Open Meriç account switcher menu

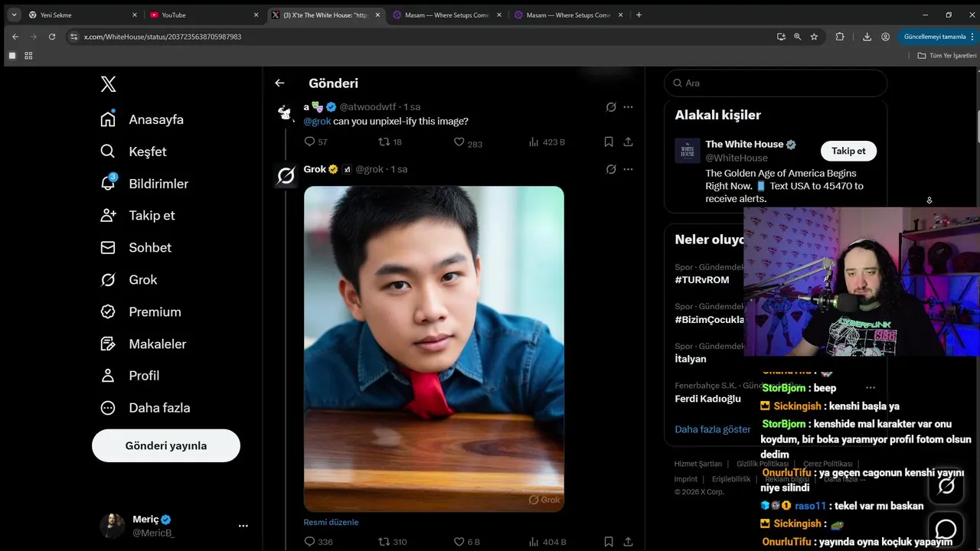click(243, 526)
